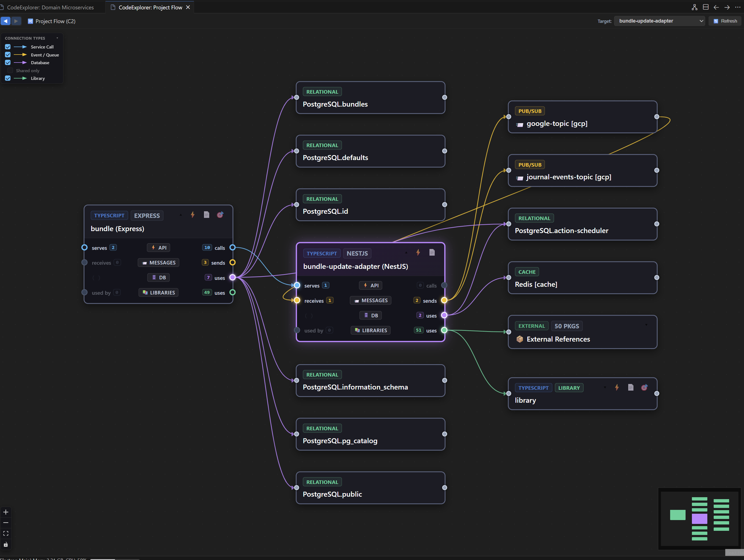Click API button in bundle (Express) node

(159, 248)
